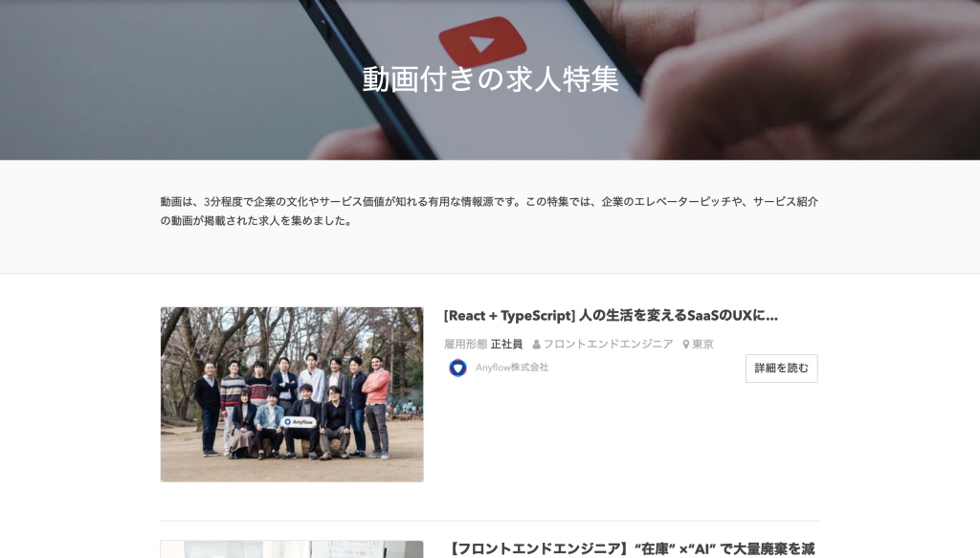Click the Anyflow company logo icon
Viewport: 980px width, 558px height.
tap(457, 368)
